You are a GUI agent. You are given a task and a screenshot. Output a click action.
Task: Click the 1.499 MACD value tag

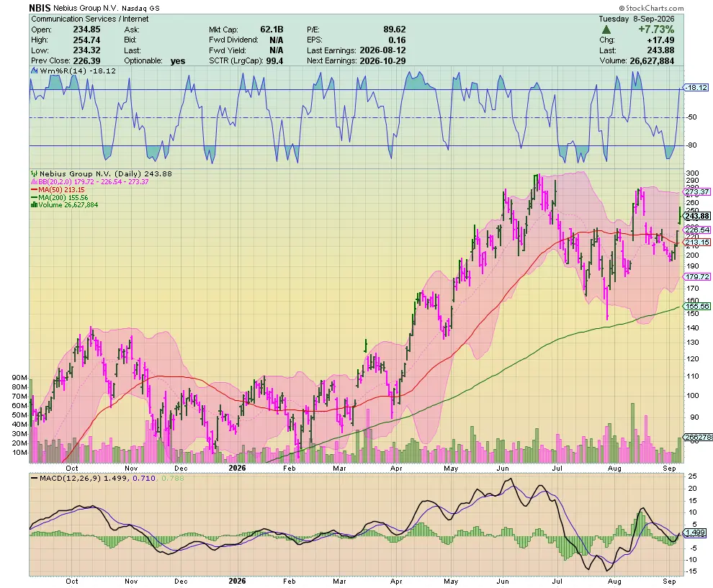click(x=695, y=532)
